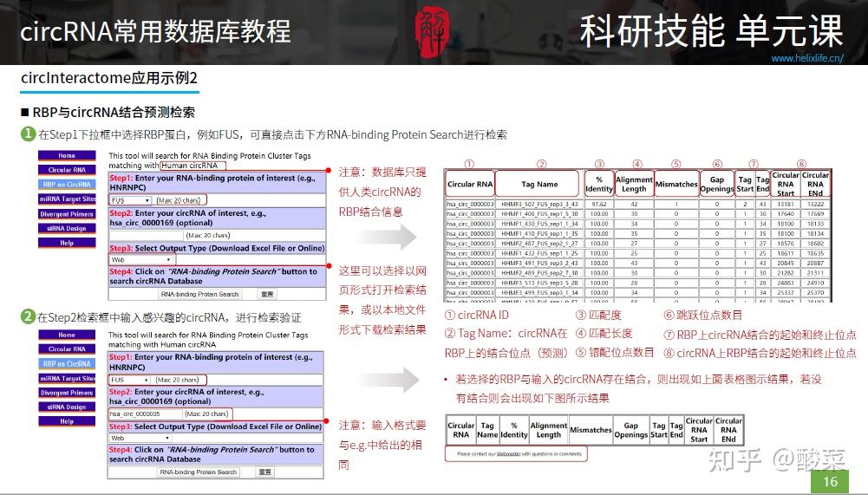Click the % Identity header in FUS results table
Image resolution: width=868 pixels, height=495 pixels.
[x=599, y=184]
